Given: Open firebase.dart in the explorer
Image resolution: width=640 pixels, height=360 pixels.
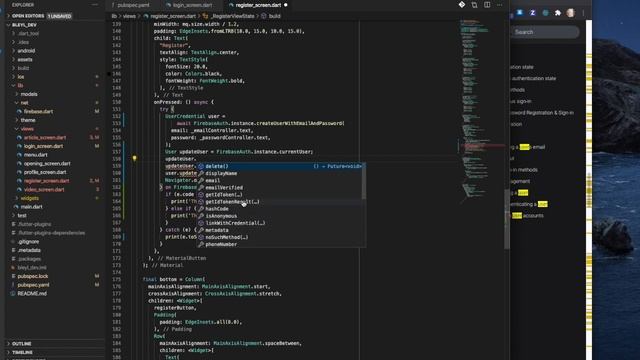Looking at the screenshot, I should pyautogui.click(x=38, y=111).
